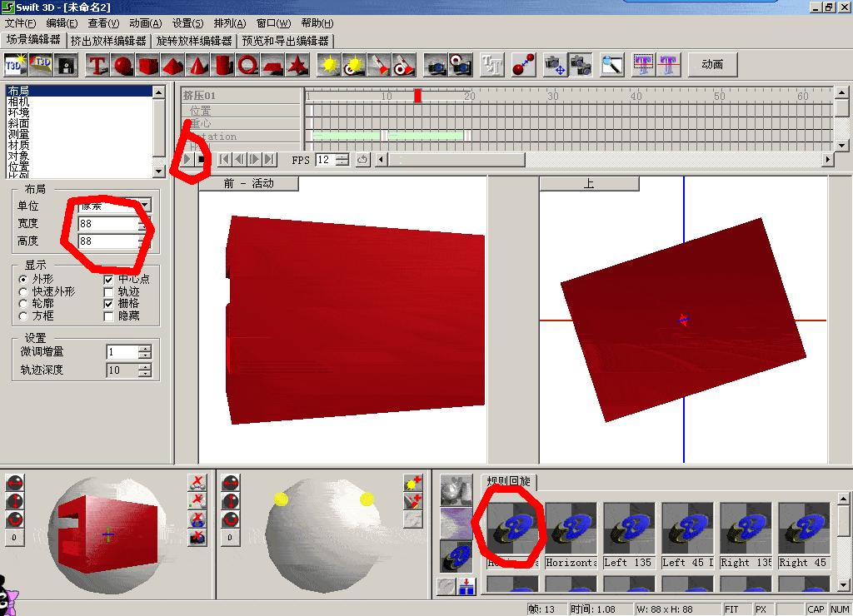Add a point light on lighting trackball
The height and width of the screenshot is (616, 853).
(x=413, y=483)
